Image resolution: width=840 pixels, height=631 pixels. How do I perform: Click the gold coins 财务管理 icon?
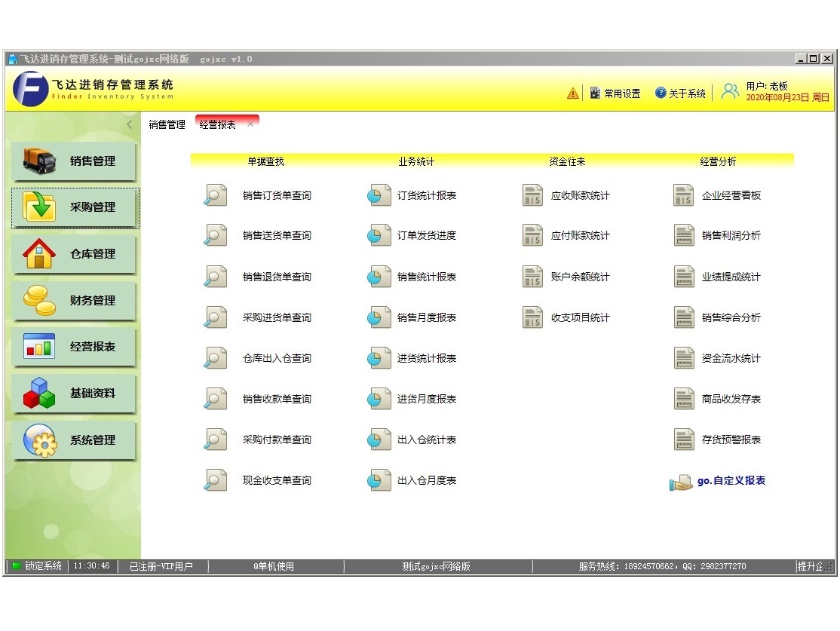pos(40,301)
